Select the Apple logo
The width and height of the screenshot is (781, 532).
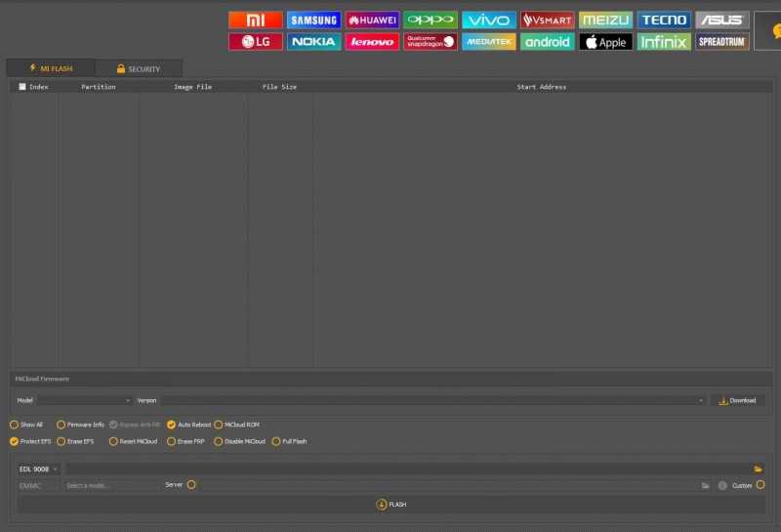605,42
